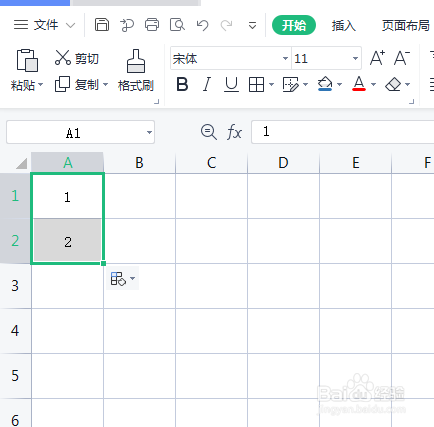This screenshot has width=434, height=427.
Task: Click the font size 11 box
Action: pyautogui.click(x=321, y=59)
